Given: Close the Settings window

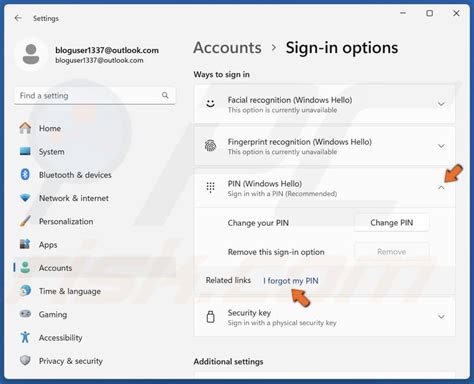Looking at the screenshot, I should 456,13.
